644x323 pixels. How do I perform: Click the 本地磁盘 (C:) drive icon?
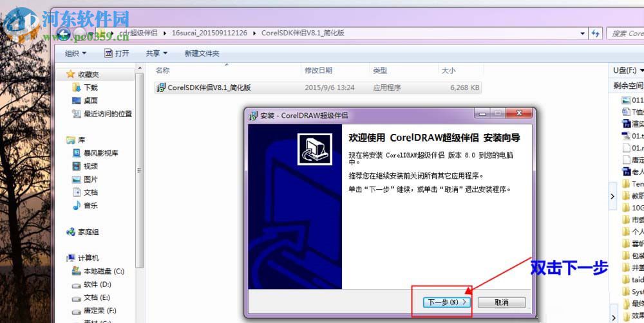pos(77,271)
